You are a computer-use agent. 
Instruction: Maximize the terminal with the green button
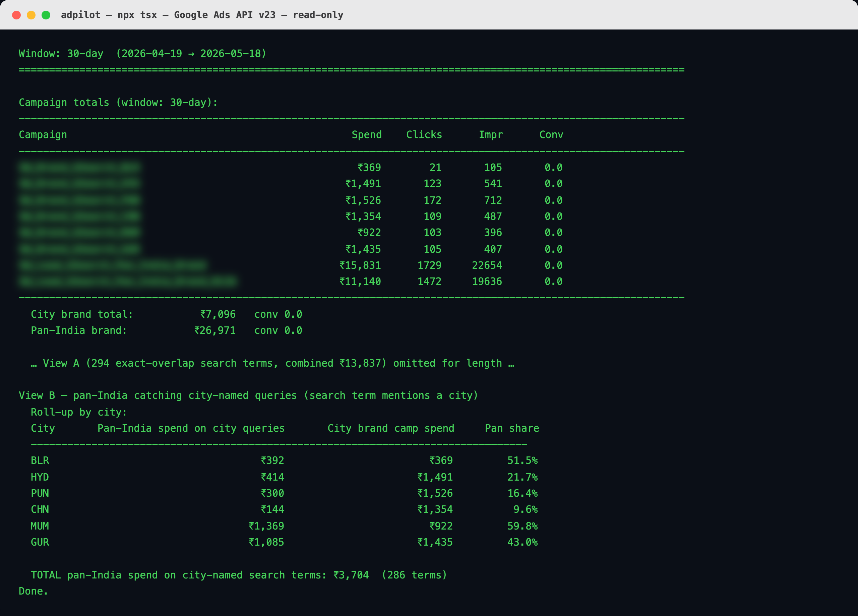pos(46,15)
